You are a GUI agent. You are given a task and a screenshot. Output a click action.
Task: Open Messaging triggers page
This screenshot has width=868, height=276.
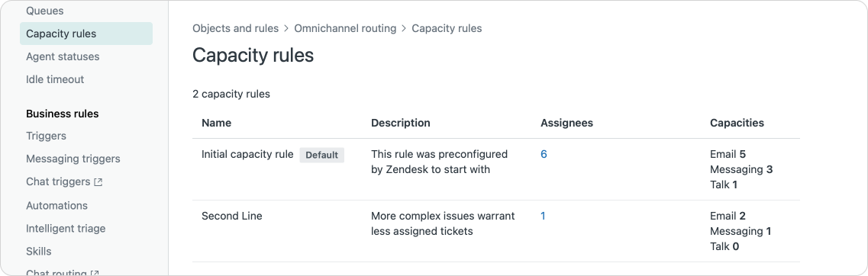(73, 159)
